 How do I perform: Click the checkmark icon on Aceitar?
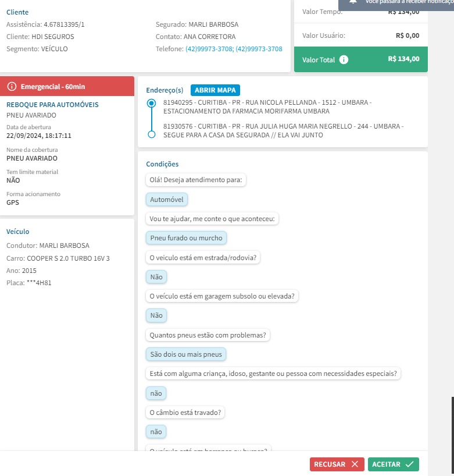point(409,464)
